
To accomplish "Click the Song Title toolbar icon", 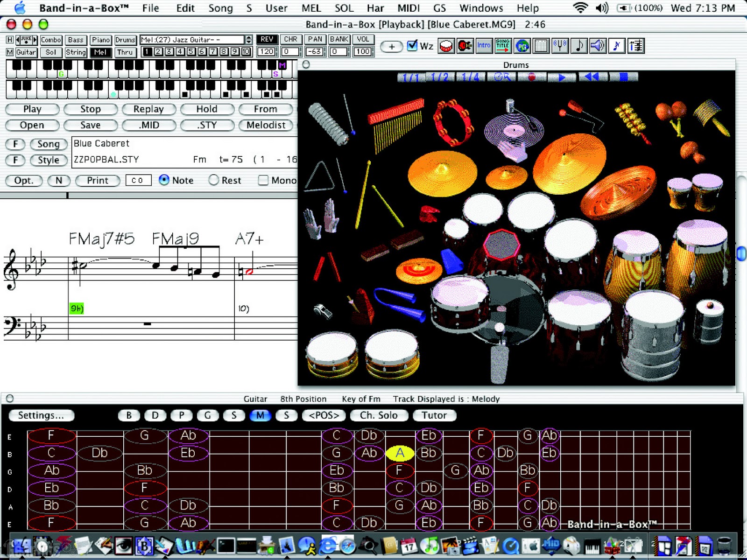I will [x=503, y=46].
